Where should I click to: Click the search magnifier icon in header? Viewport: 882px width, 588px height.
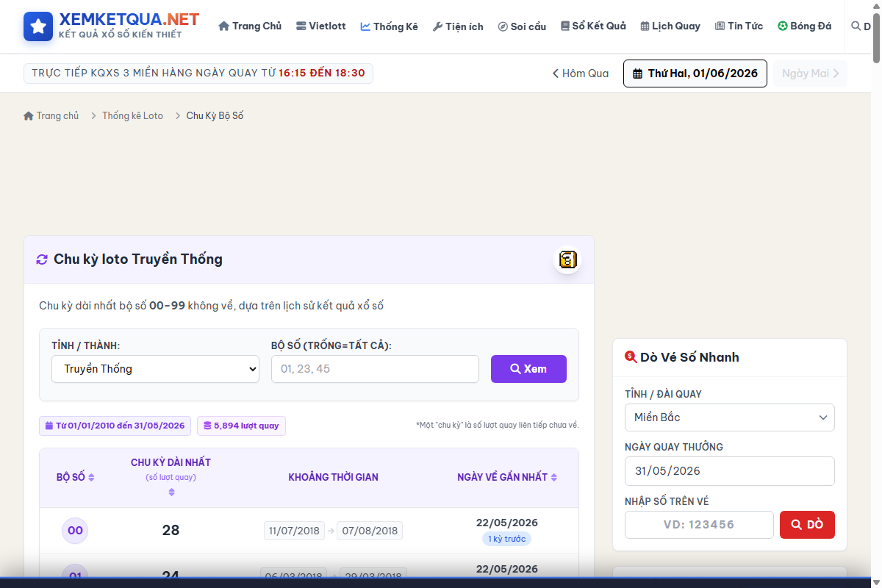click(x=856, y=26)
